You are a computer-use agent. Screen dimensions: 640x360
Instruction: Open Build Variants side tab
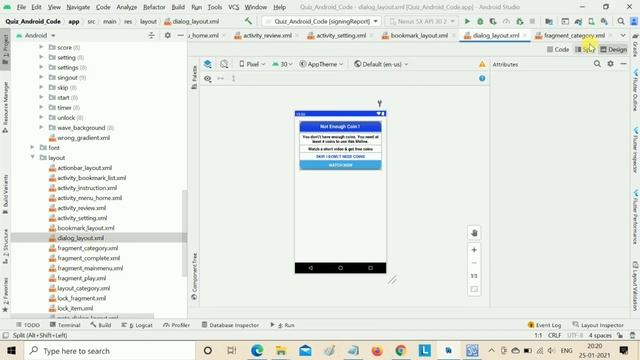click(5, 194)
